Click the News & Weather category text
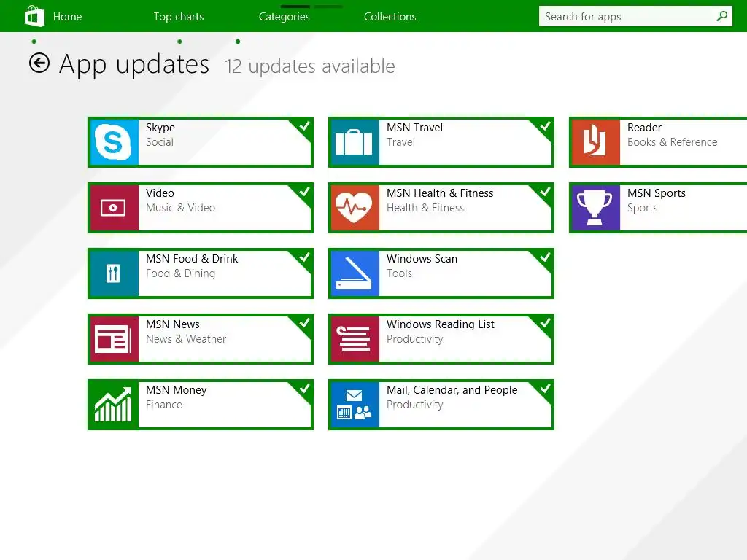This screenshot has width=747, height=560. point(186,339)
